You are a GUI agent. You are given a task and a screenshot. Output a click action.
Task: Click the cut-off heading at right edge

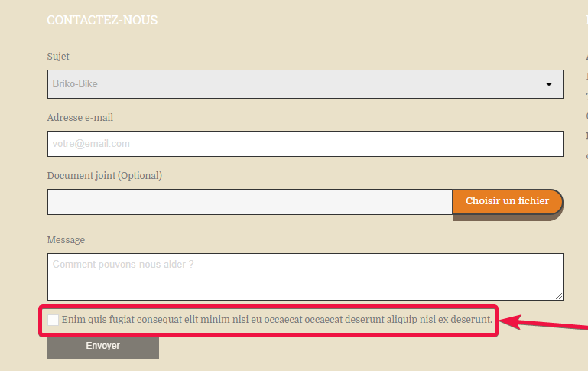[586, 20]
